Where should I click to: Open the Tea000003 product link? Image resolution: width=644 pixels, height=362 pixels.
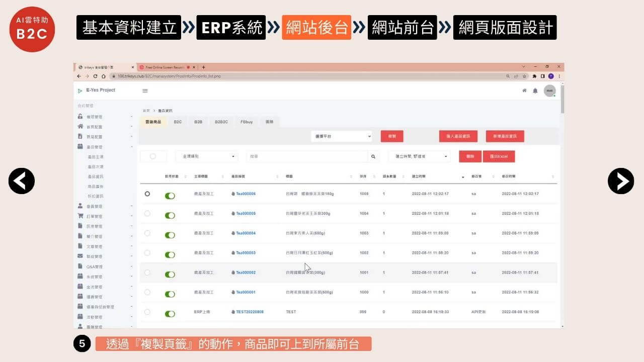[x=246, y=253]
